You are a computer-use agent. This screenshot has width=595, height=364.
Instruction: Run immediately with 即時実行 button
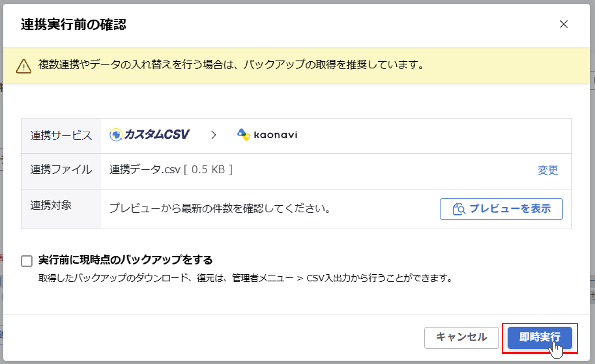tap(540, 338)
